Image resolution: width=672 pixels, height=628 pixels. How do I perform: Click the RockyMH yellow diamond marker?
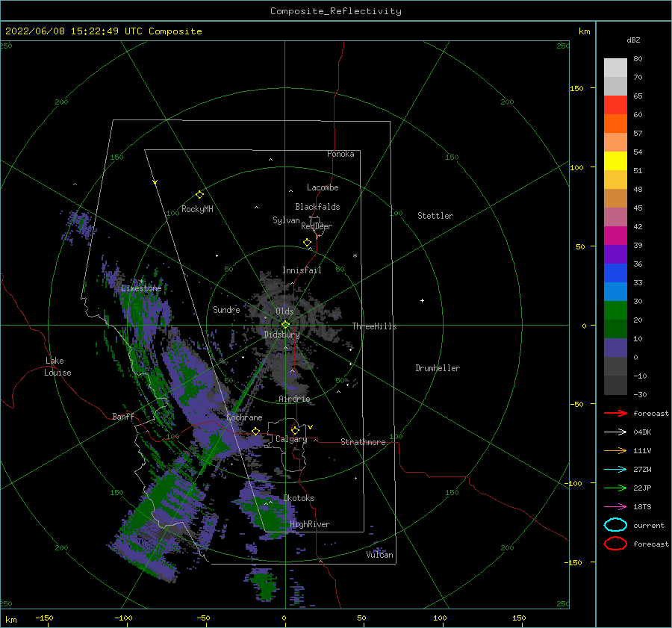point(199,195)
